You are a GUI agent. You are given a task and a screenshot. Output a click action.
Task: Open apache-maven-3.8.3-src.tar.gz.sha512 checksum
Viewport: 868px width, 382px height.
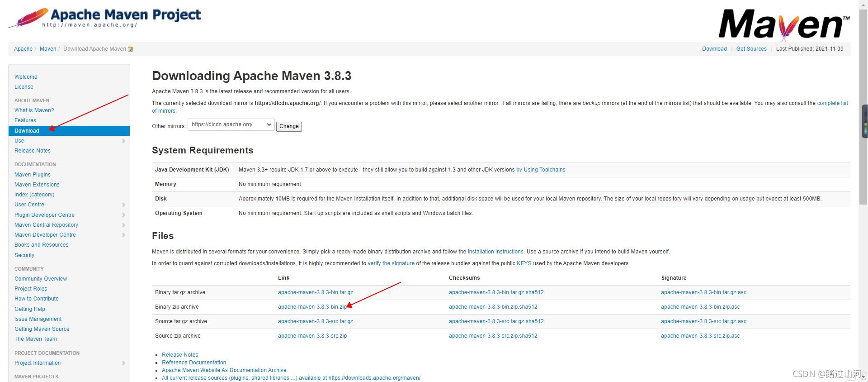tap(496, 321)
